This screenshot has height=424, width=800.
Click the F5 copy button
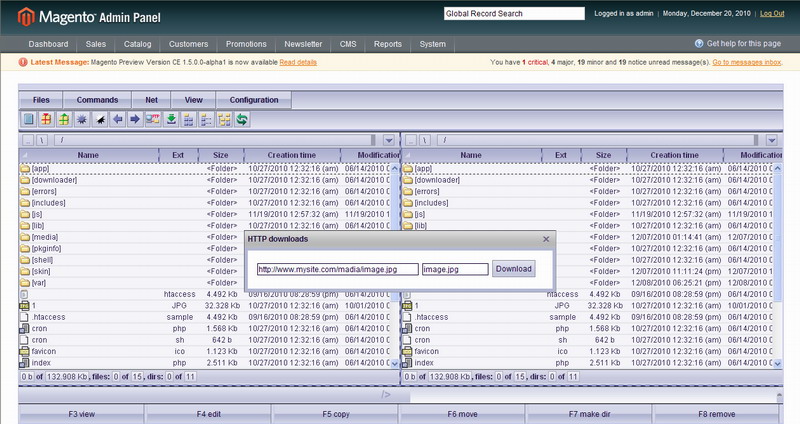(336, 414)
